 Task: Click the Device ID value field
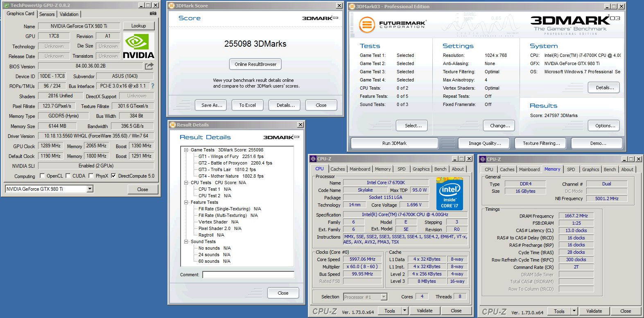click(x=52, y=76)
